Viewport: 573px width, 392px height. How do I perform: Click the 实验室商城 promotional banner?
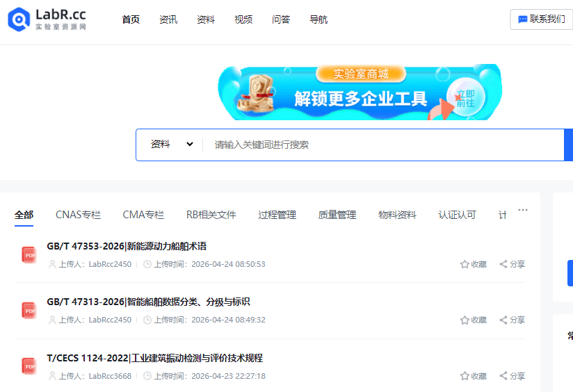360,92
